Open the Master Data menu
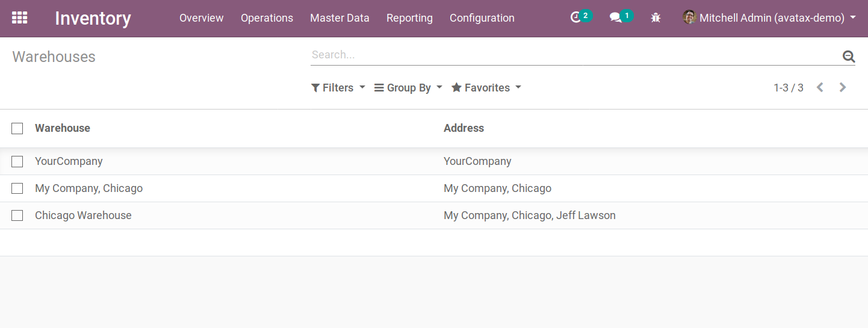The height and width of the screenshot is (328, 868). (339, 18)
